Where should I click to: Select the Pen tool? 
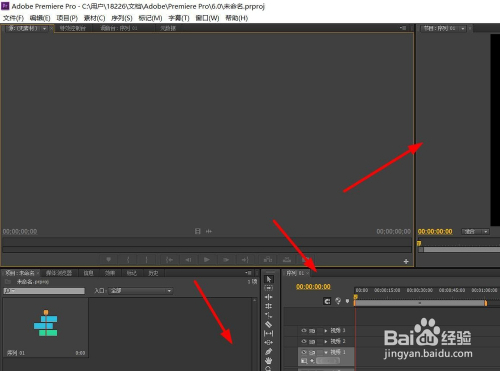click(x=269, y=351)
